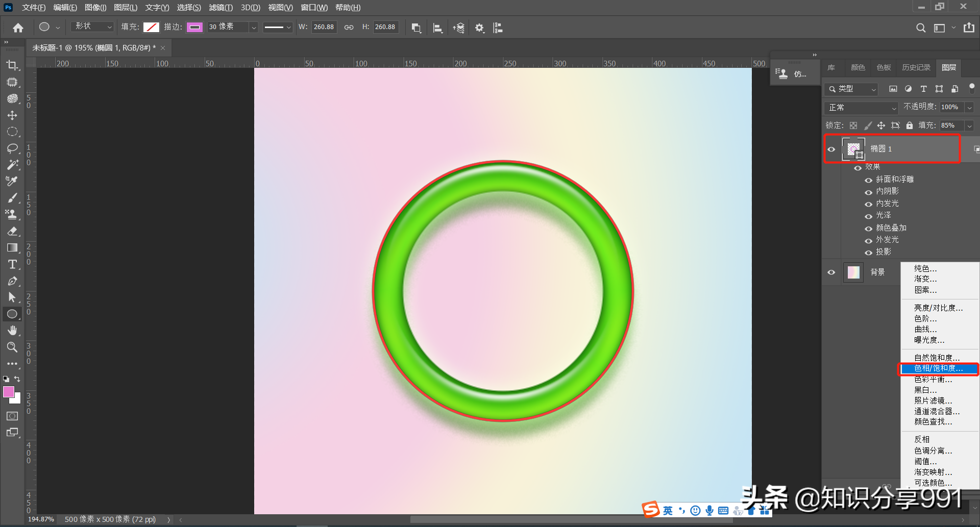Switch to the 历史记录 panel tab
The height and width of the screenshot is (527, 980).
pos(916,67)
